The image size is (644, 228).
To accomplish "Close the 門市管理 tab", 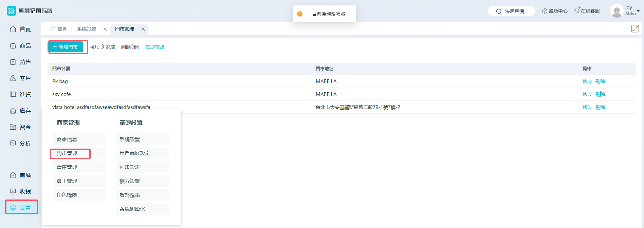I will 143,29.
